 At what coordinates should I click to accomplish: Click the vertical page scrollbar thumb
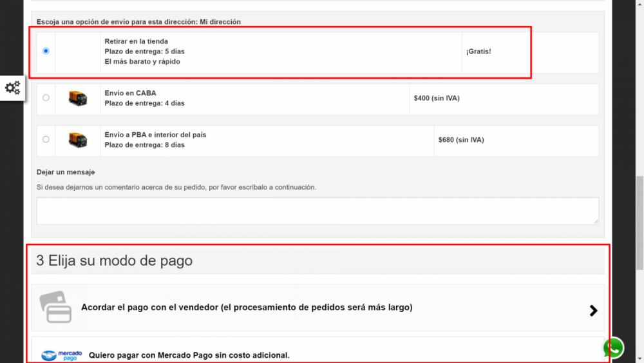pyautogui.click(x=639, y=222)
